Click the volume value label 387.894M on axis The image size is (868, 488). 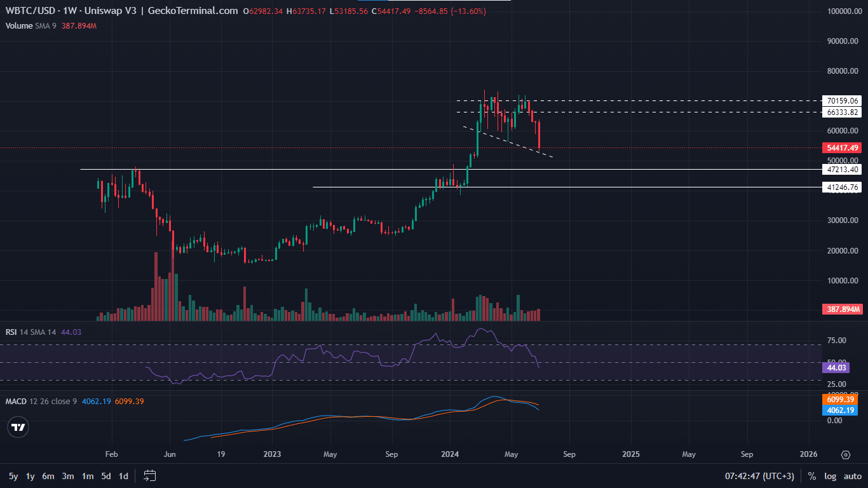[841, 309]
